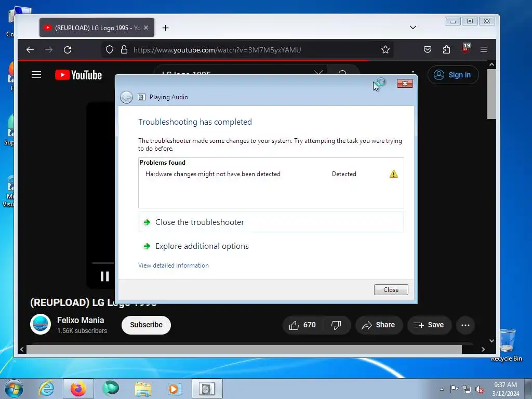The width and height of the screenshot is (532, 399).
Task: Go back in Firefox browser
Action: [30, 50]
